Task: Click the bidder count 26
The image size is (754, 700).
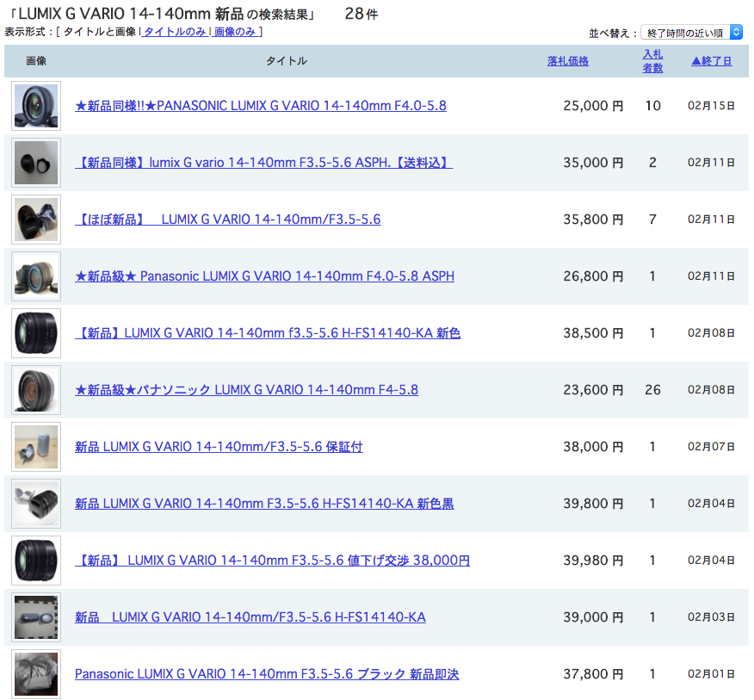Action: (x=652, y=390)
